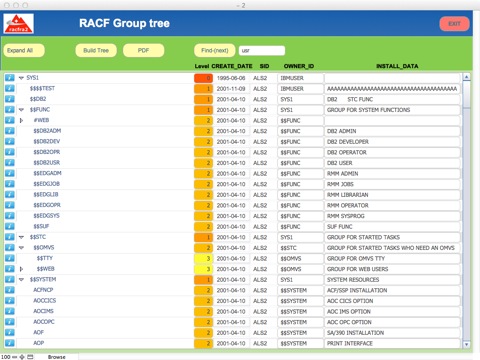Collapse the SYS1 tree node
The height and width of the screenshot is (360, 480).
pos(21,78)
